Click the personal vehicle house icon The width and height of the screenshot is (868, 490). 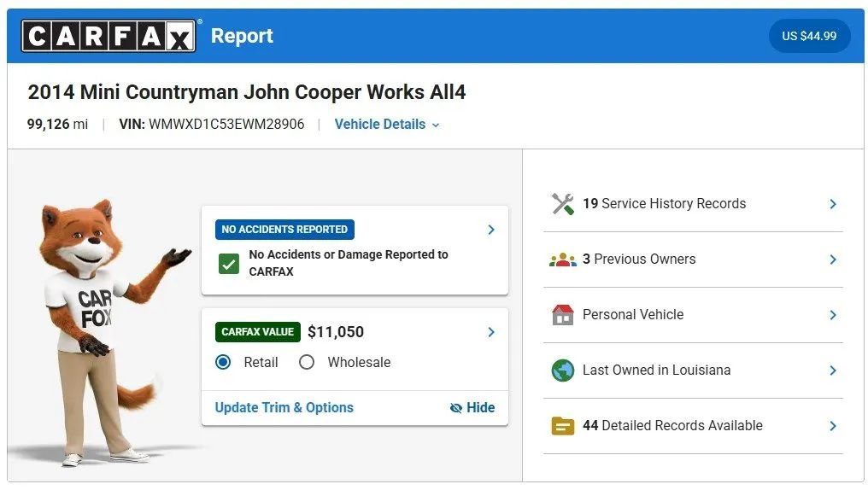click(562, 315)
